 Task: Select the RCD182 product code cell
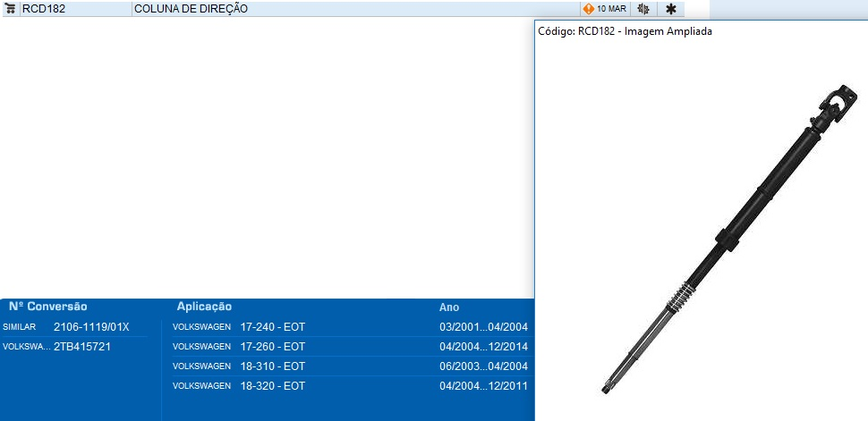(x=45, y=9)
